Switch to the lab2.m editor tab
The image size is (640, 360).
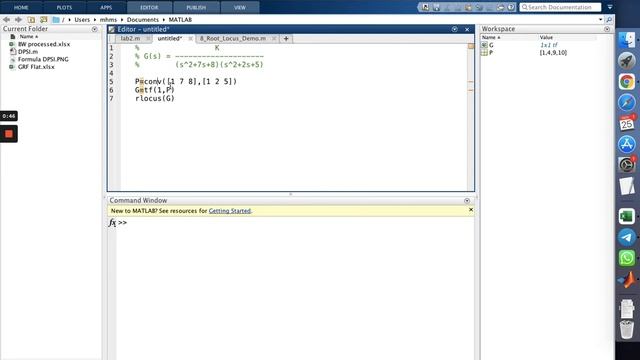click(x=130, y=38)
